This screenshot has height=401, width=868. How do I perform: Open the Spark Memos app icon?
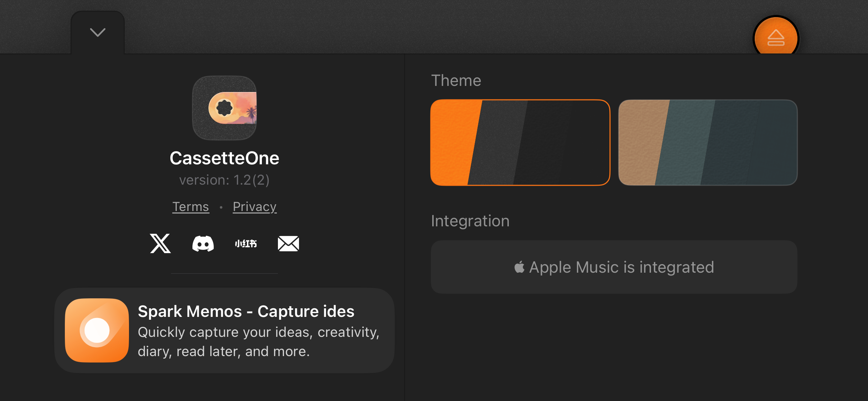pyautogui.click(x=97, y=330)
